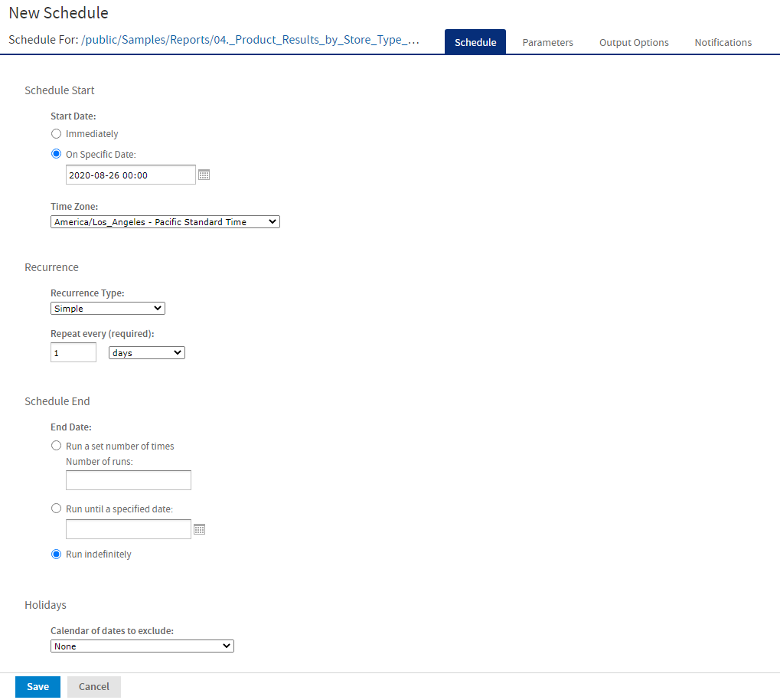Click the Time Zone label
This screenshot has height=700, width=780.
[74, 206]
